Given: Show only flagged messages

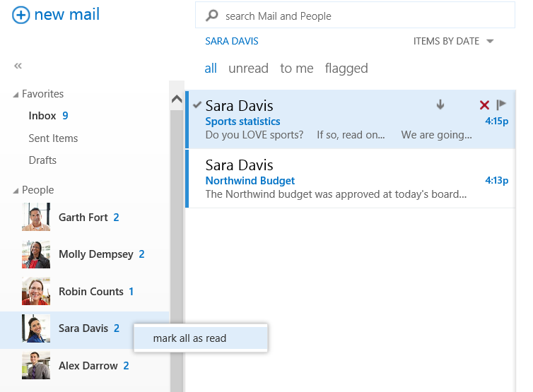Looking at the screenshot, I should click(346, 69).
